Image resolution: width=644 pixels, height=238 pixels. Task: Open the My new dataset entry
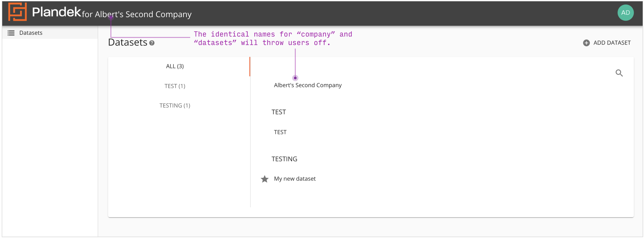click(x=295, y=179)
